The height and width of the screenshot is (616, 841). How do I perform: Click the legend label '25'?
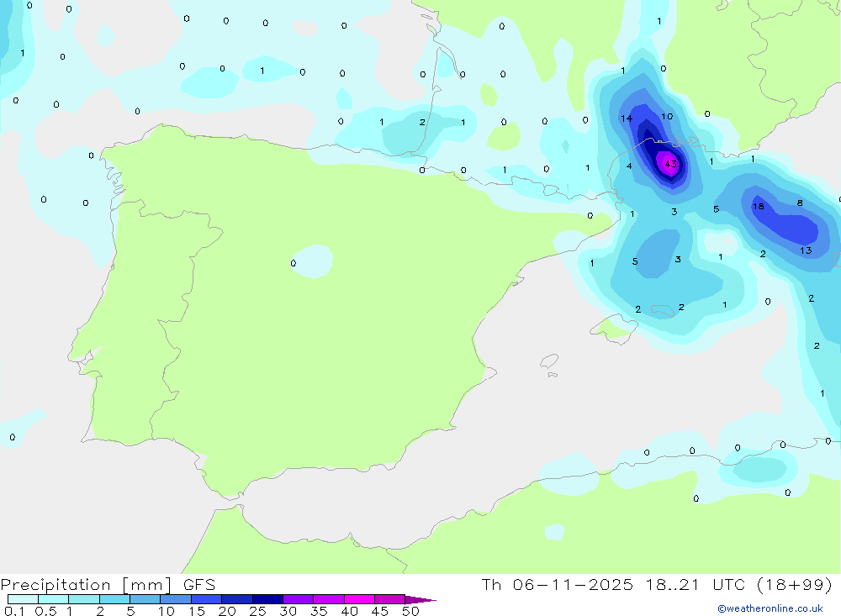pos(257,611)
